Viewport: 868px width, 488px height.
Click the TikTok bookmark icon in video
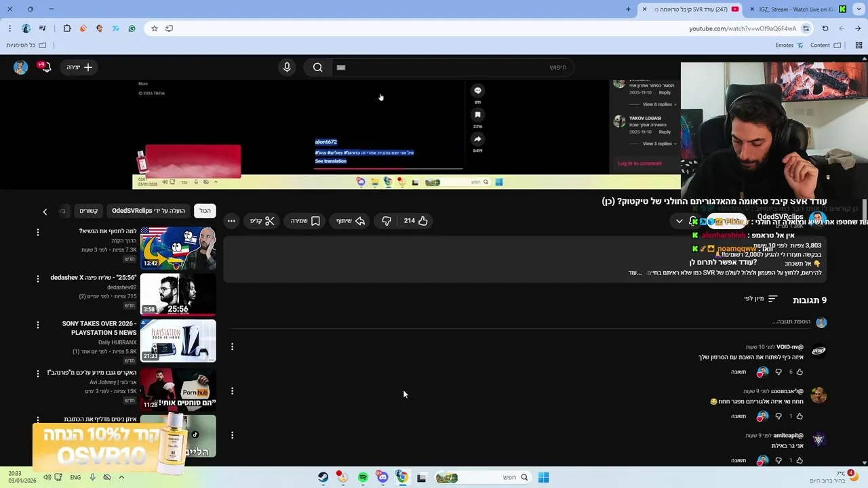pos(477,115)
